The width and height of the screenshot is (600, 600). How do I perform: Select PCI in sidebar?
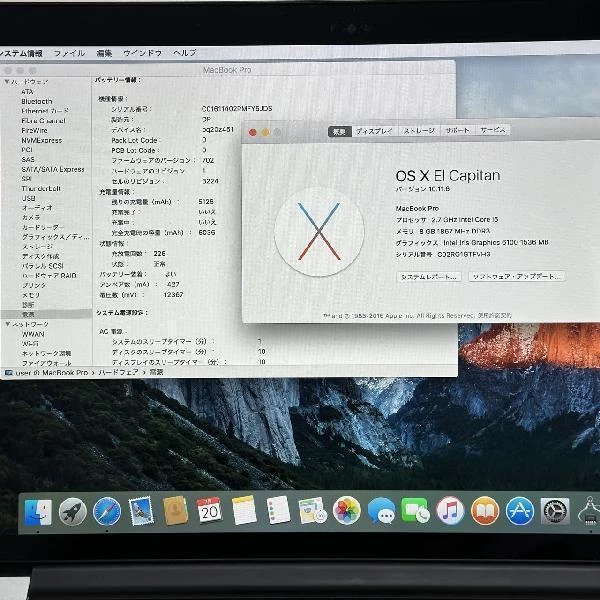[27, 150]
